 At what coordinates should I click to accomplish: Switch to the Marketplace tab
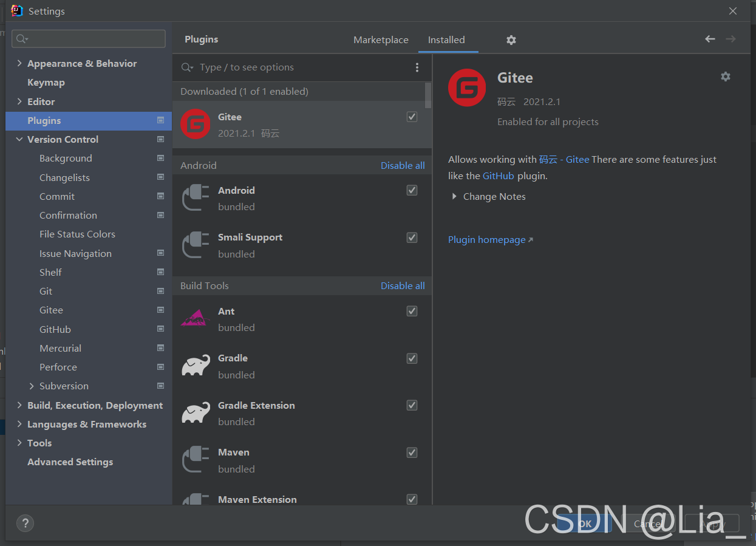point(381,39)
